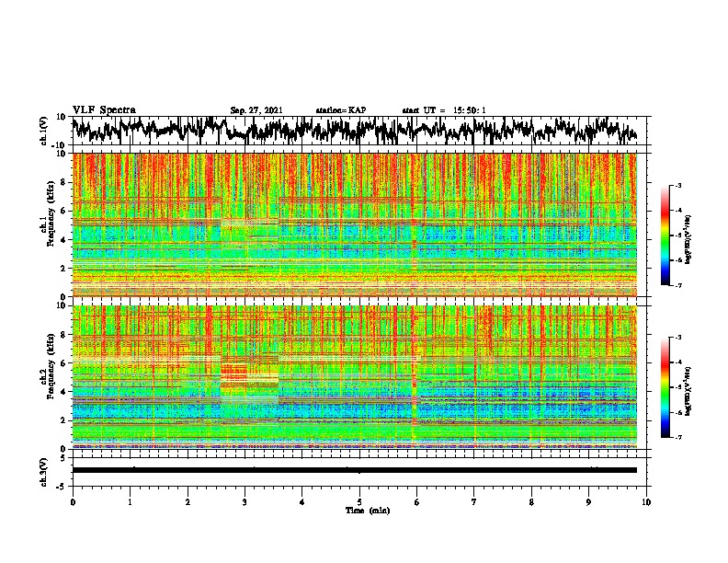The height and width of the screenshot is (563, 728).
Task: Click time axis tick label "7"
Action: 474,502
